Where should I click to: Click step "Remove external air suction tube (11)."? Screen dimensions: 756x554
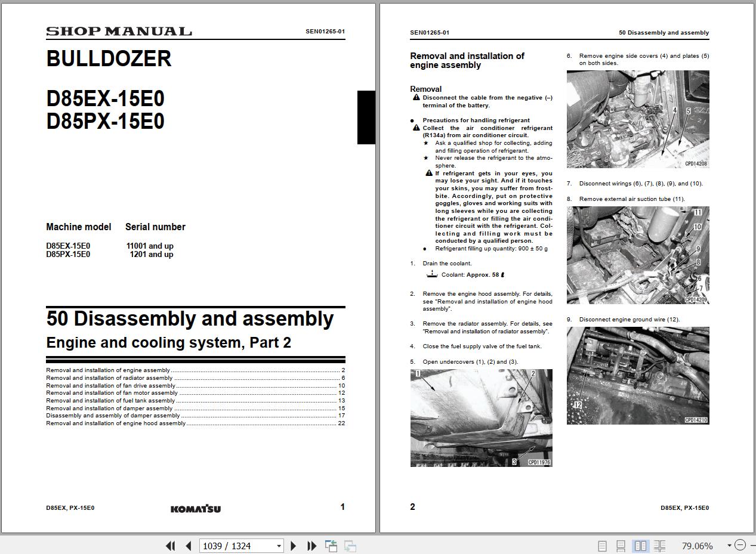[632, 199]
